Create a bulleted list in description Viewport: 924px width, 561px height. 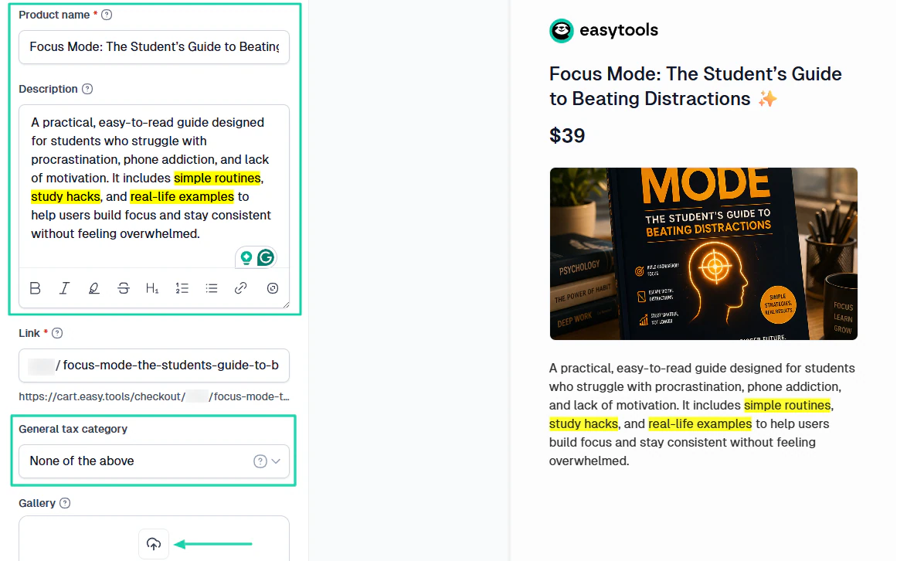coord(212,288)
